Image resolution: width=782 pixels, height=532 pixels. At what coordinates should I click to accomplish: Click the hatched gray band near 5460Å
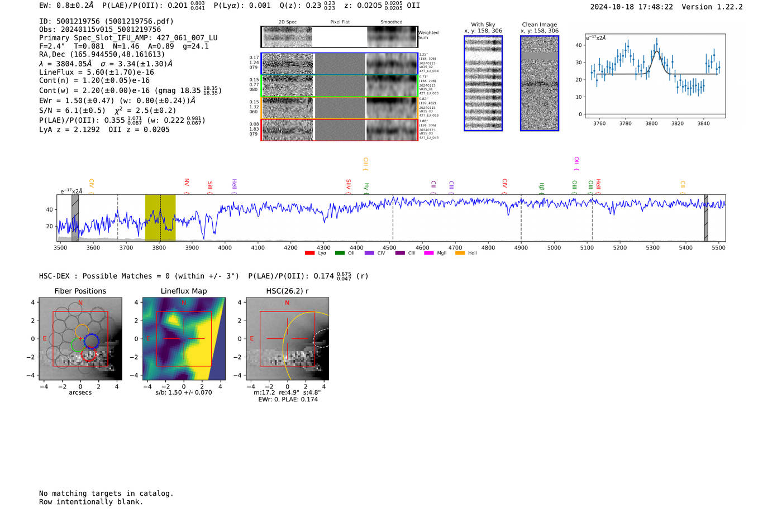click(706, 218)
